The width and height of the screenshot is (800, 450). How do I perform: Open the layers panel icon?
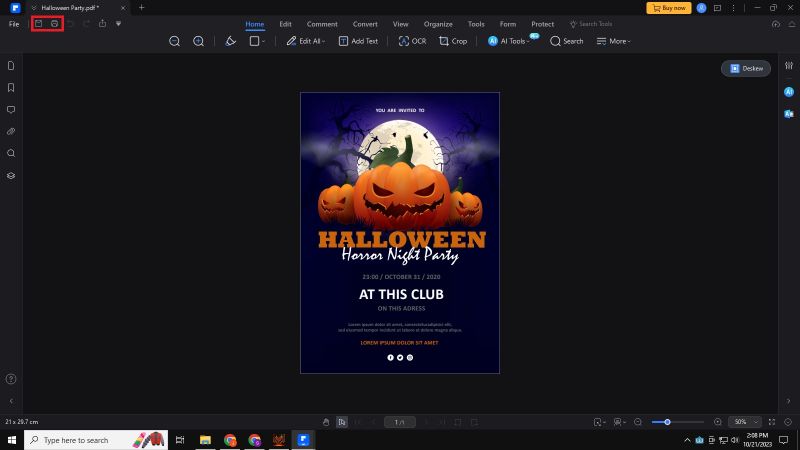pyautogui.click(x=11, y=176)
